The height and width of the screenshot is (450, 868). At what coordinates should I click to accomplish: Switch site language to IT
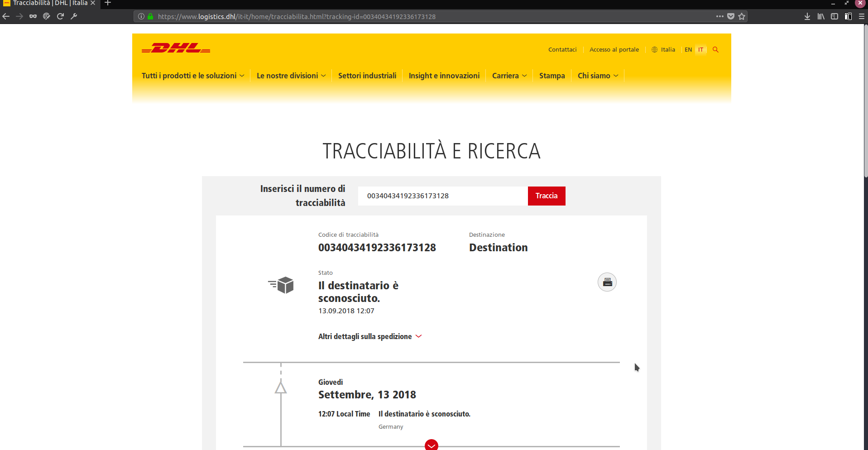coord(701,50)
